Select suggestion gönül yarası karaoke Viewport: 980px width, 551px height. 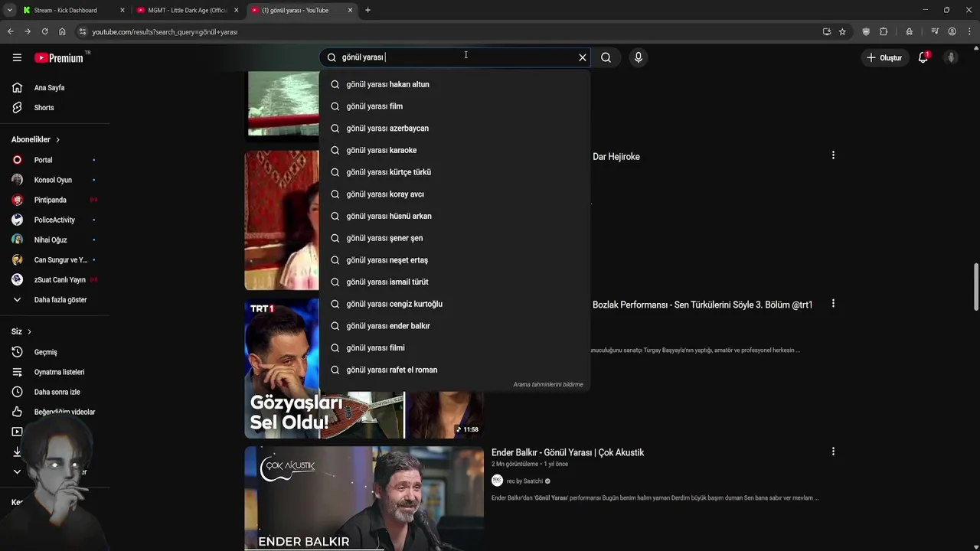pos(455,150)
